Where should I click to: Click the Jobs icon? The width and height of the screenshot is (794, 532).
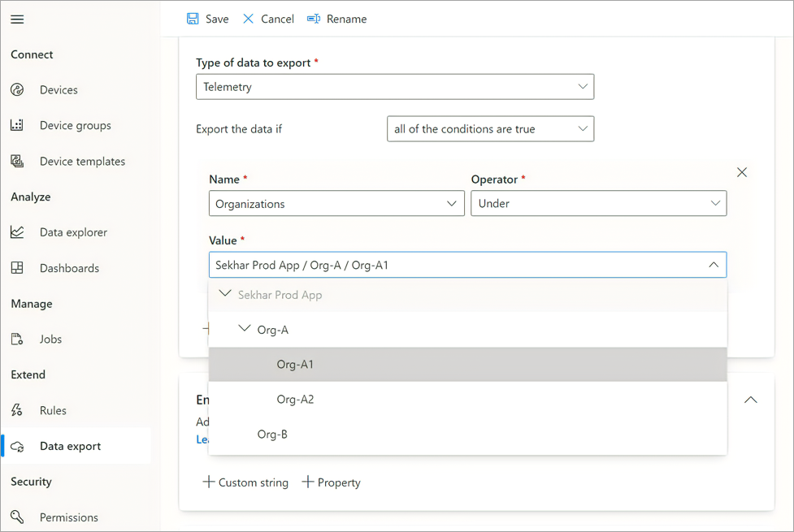point(17,339)
